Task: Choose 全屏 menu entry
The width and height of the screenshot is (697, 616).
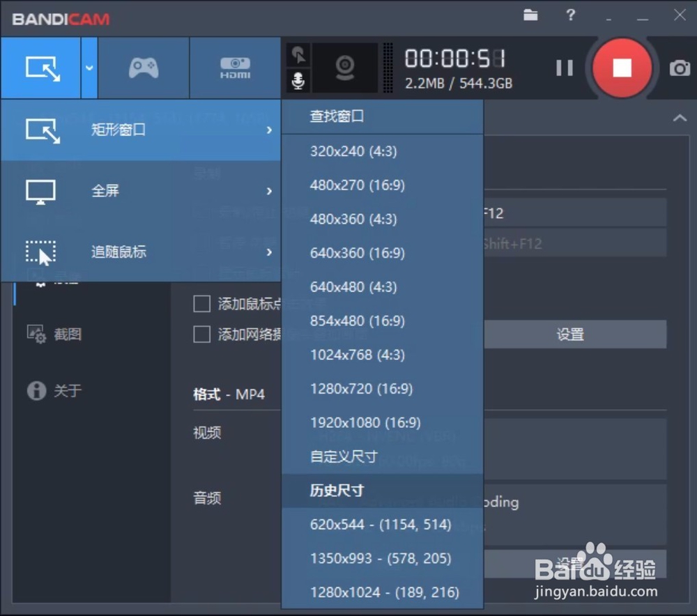Action: [x=141, y=191]
